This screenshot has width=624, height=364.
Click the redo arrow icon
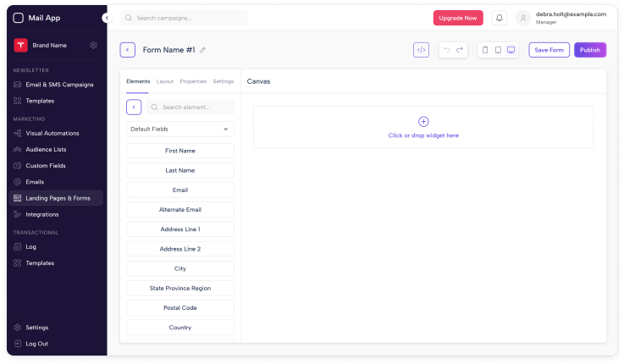click(460, 50)
